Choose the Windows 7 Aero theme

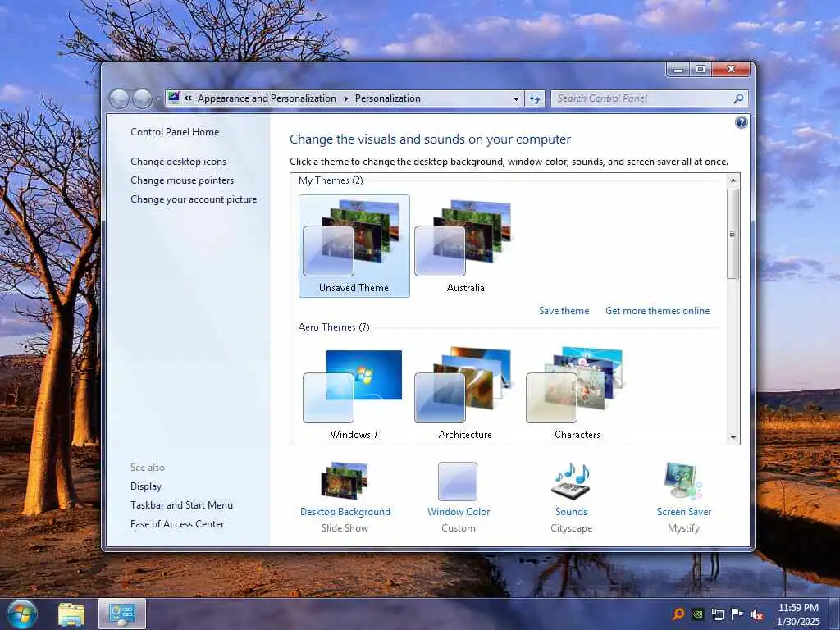coord(354,394)
